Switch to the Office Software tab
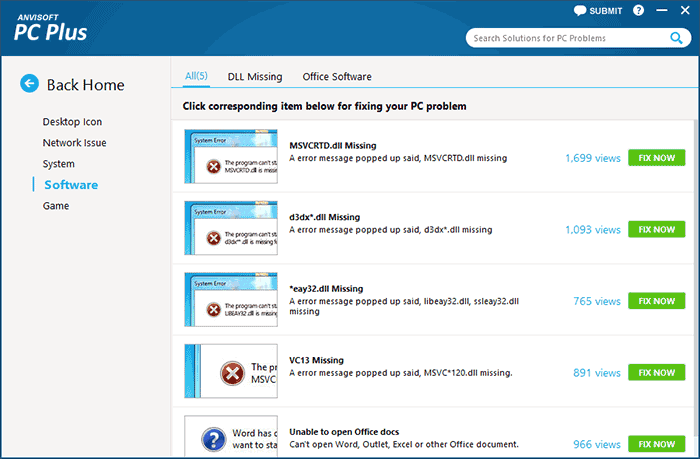This screenshot has width=700, height=459. (337, 77)
